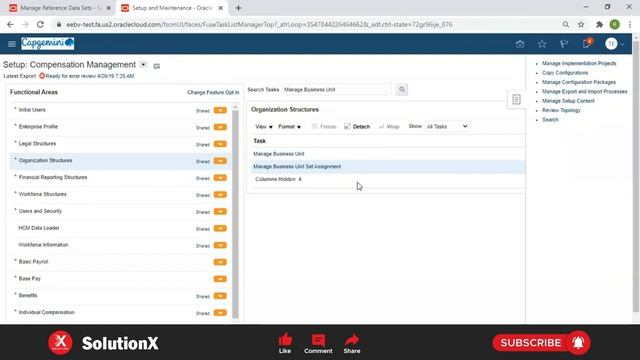Click into the Search Tasks field

tap(336, 89)
